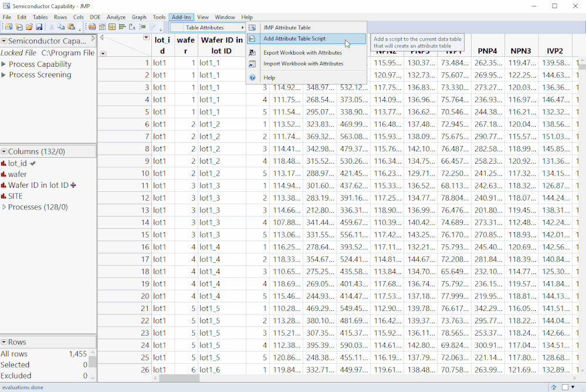Image resolution: width=586 pixels, height=392 pixels.
Task: Open the Analyze menu
Action: click(x=116, y=17)
